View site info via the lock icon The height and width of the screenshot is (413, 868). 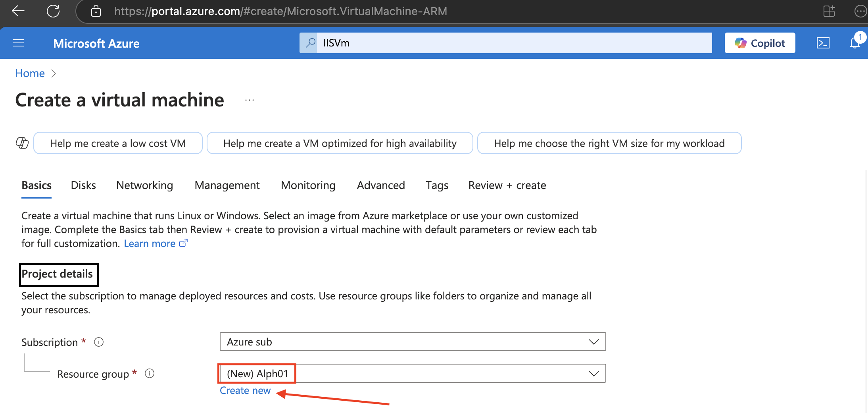tap(96, 11)
